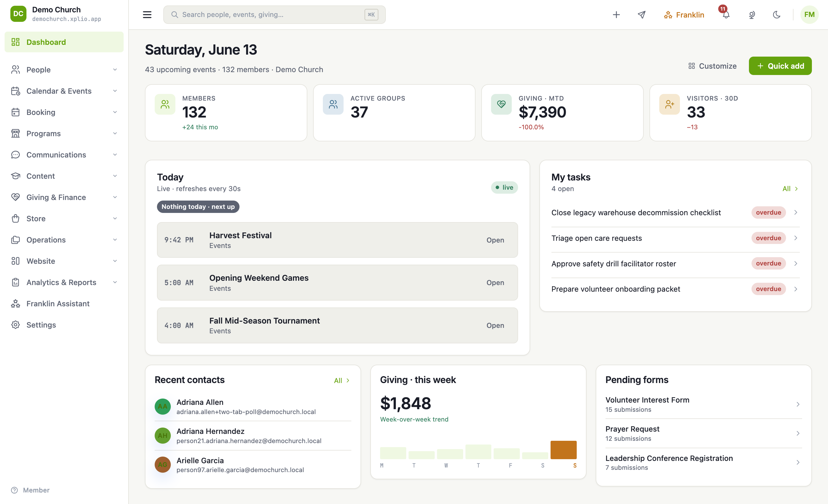This screenshot has height=504, width=828.
Task: Click the Quick add button
Action: [780, 66]
